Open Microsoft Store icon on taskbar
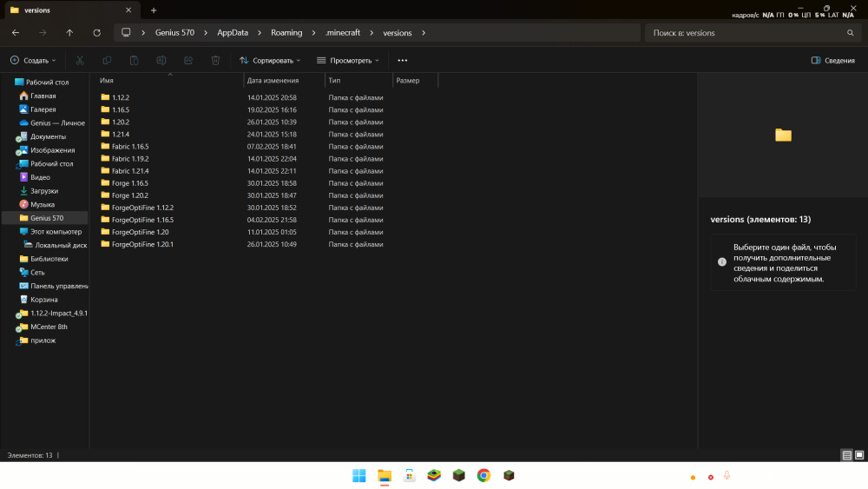Screen dimensions: 868x489 click(x=409, y=476)
